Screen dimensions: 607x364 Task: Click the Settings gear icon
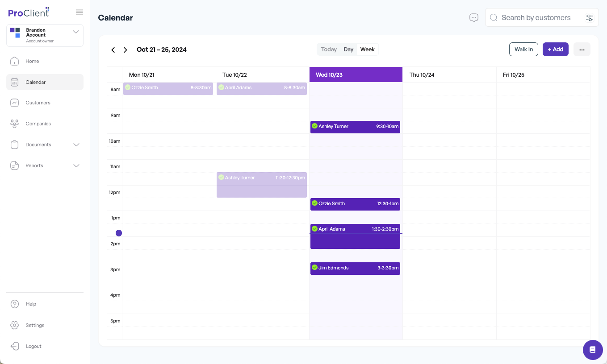point(15,325)
